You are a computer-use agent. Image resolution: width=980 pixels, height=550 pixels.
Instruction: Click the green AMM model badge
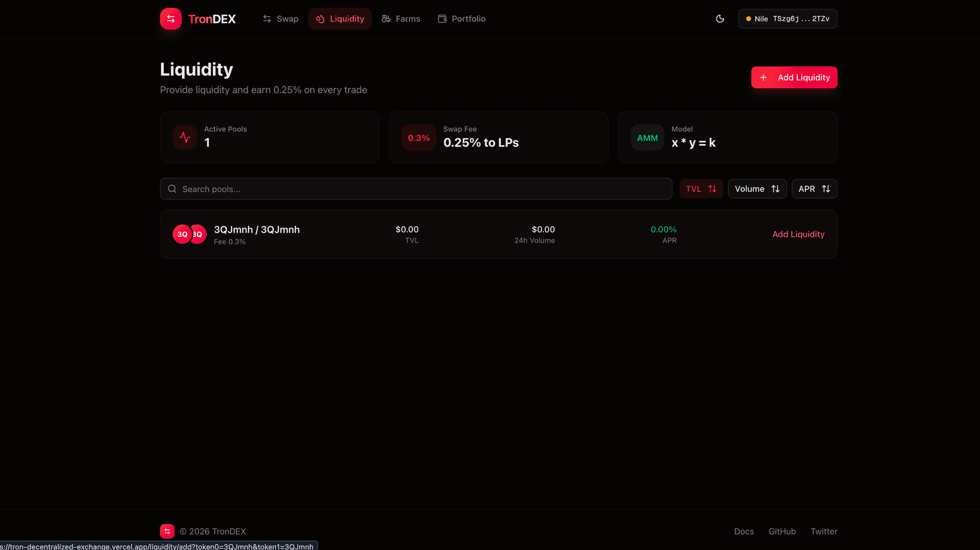[647, 138]
